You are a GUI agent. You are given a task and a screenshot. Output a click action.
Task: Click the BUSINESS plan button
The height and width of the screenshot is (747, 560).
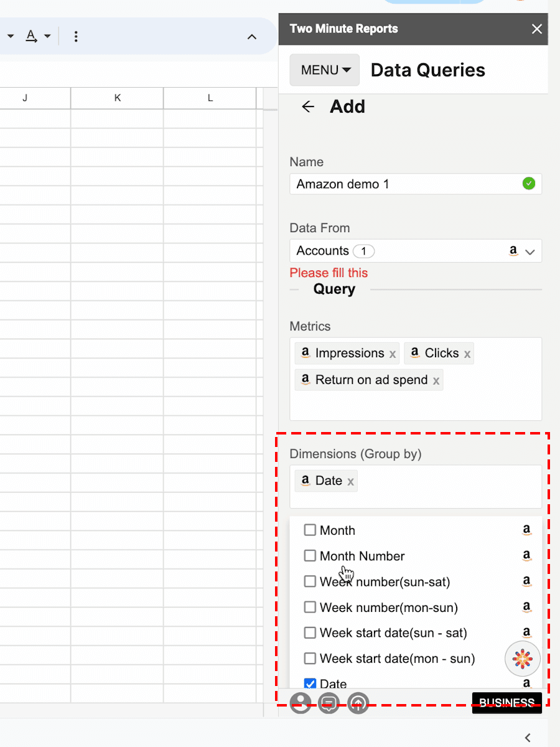click(506, 703)
